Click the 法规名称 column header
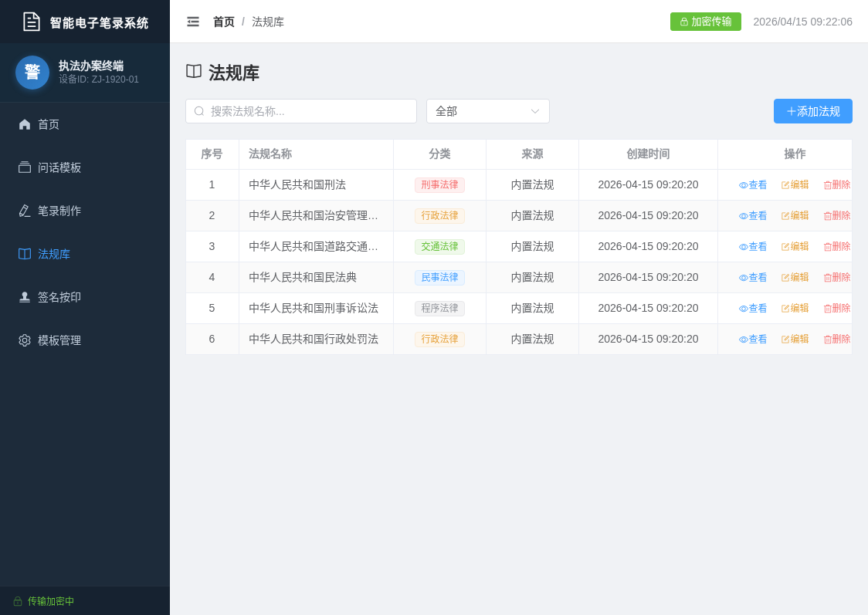The width and height of the screenshot is (868, 615). click(316, 154)
